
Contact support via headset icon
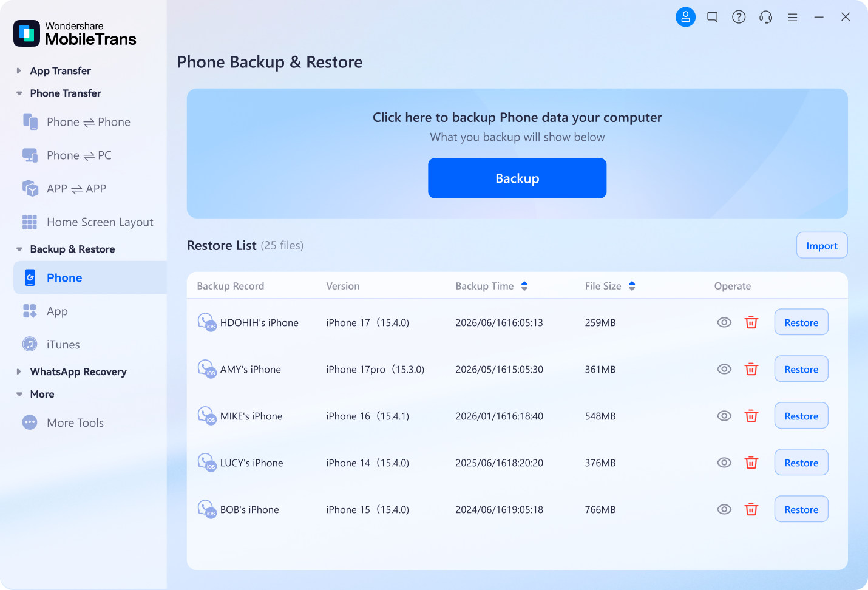[766, 17]
